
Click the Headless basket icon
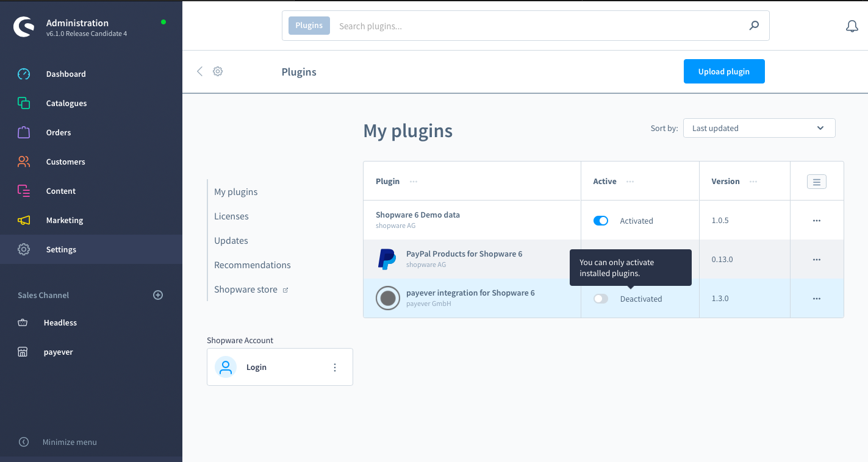click(23, 322)
